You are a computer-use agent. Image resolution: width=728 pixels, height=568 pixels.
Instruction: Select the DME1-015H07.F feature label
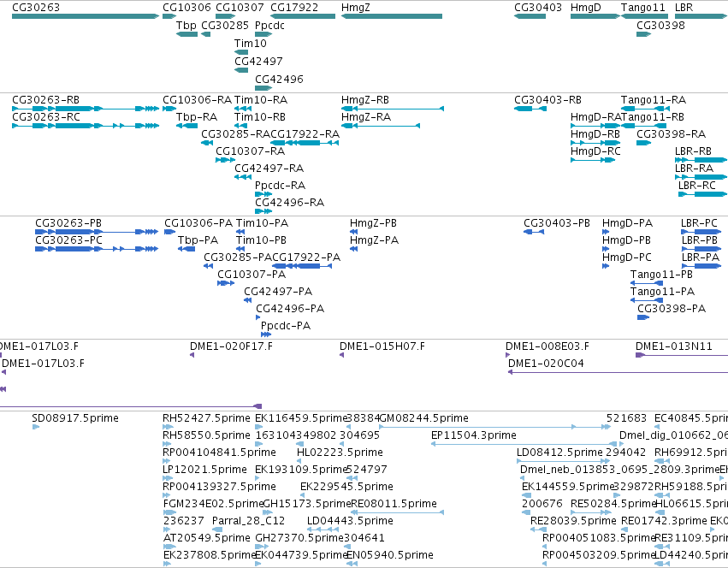(x=382, y=346)
